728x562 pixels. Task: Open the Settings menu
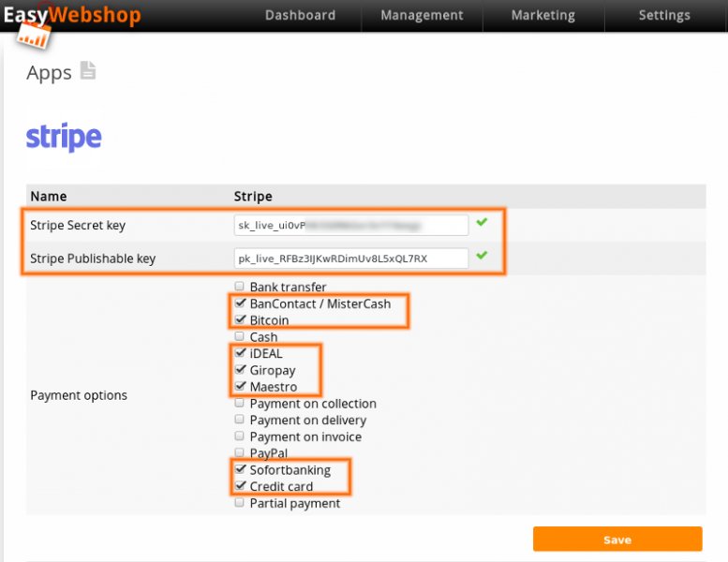click(x=663, y=15)
